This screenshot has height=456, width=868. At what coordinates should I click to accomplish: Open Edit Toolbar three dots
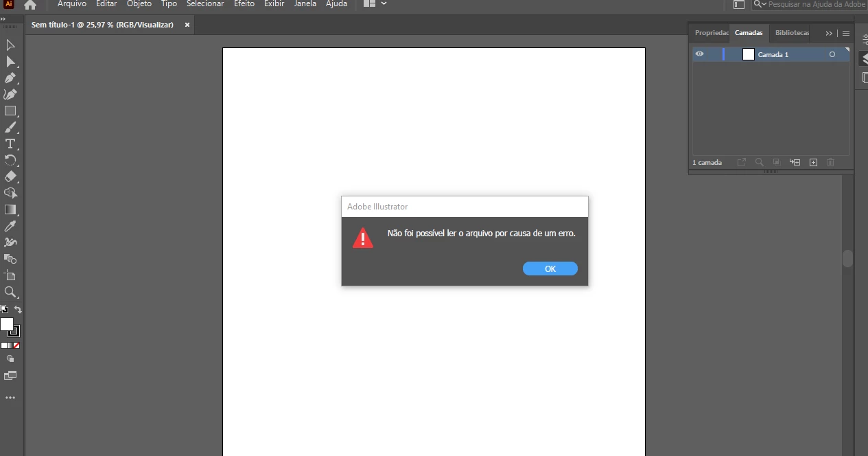(10, 398)
